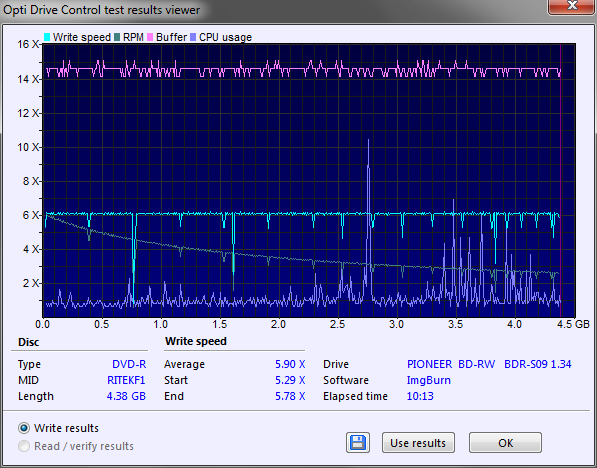The height and width of the screenshot is (468, 597).
Task: Click the ImgBurn software value
Action: (x=429, y=380)
